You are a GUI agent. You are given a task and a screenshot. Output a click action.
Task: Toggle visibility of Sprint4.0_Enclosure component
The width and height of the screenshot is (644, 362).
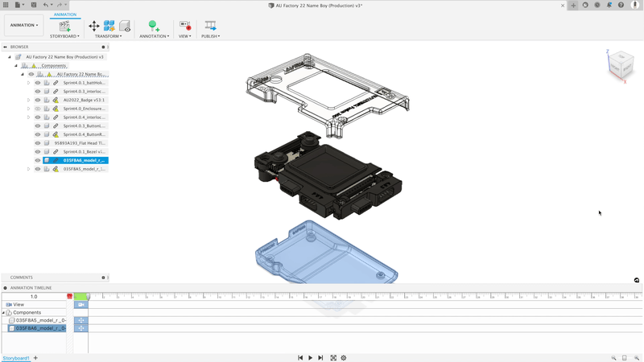point(38,109)
